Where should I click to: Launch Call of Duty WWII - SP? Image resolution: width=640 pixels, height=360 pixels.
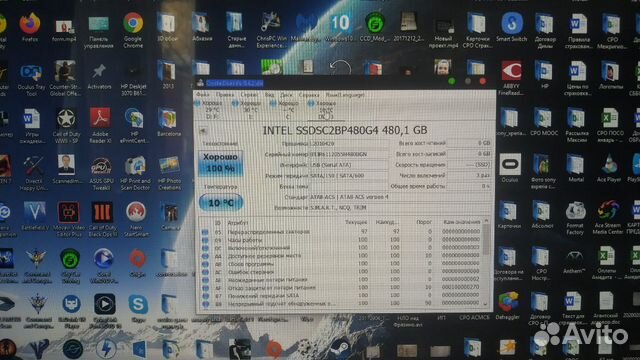click(x=66, y=125)
